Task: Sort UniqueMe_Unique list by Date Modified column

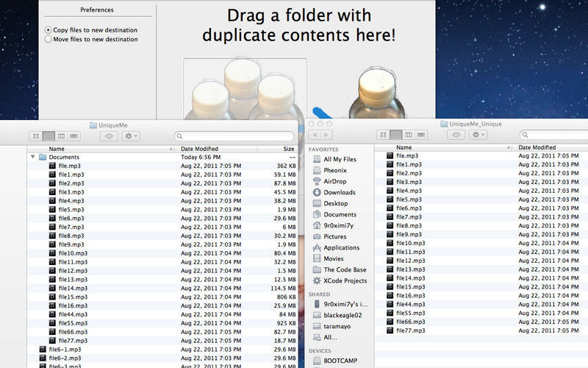Action: [x=551, y=148]
